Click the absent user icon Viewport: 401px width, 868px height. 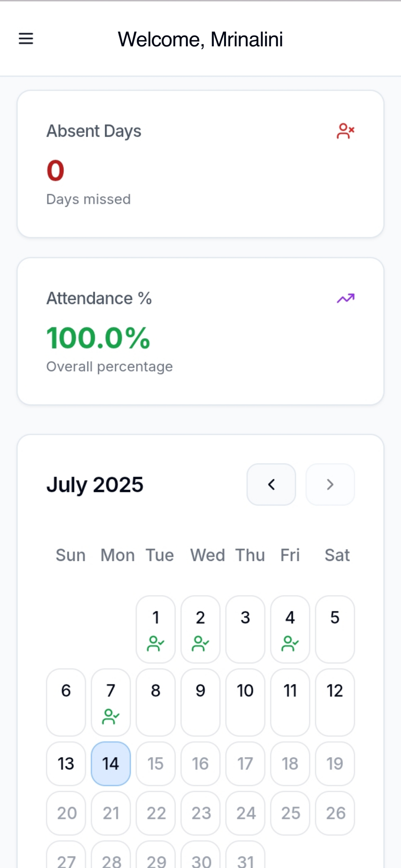point(345,131)
